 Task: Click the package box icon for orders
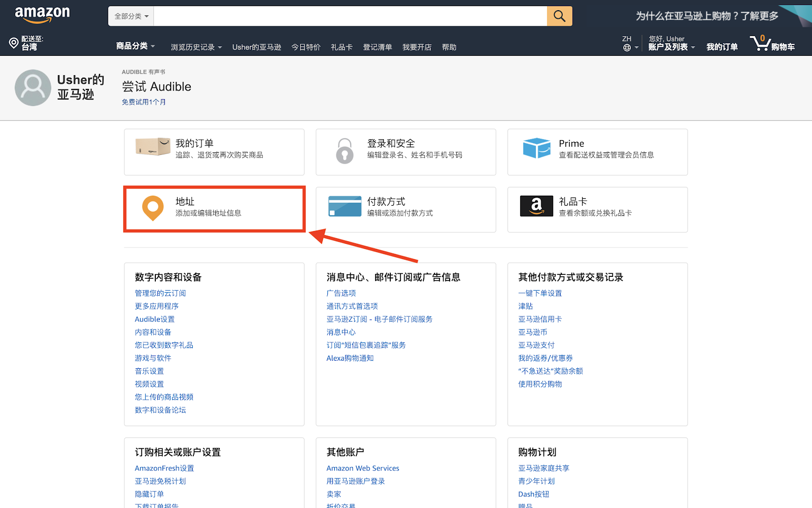tap(153, 147)
